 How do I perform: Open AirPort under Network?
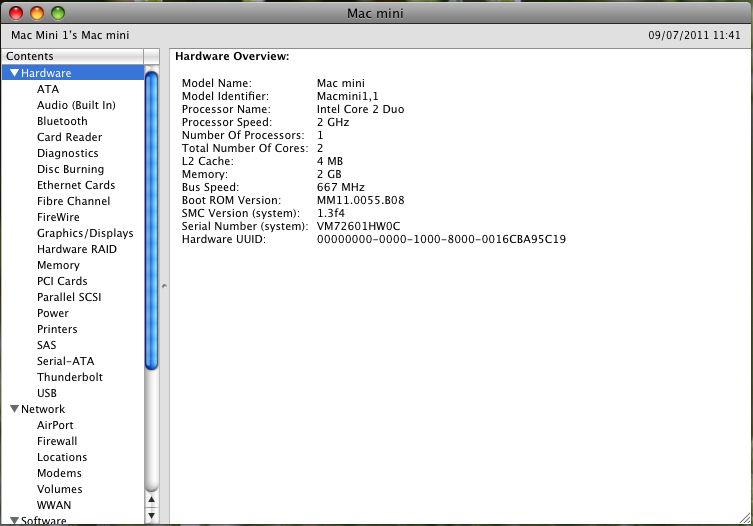[55, 425]
